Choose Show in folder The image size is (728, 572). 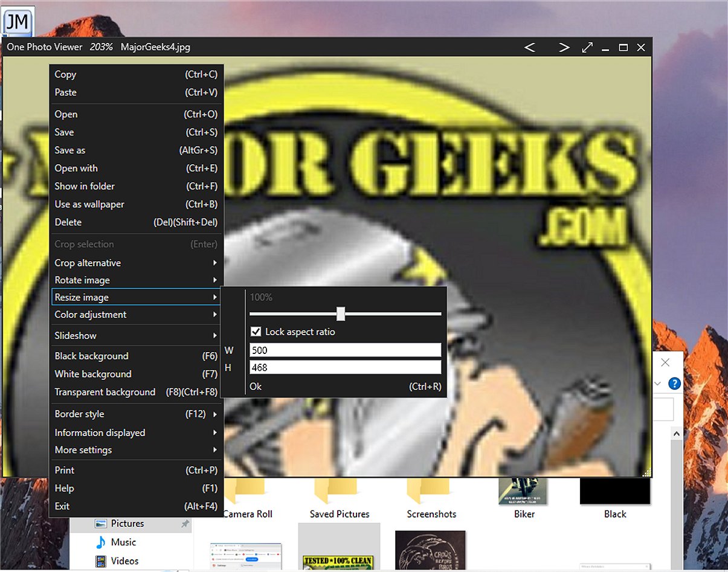[136, 186]
